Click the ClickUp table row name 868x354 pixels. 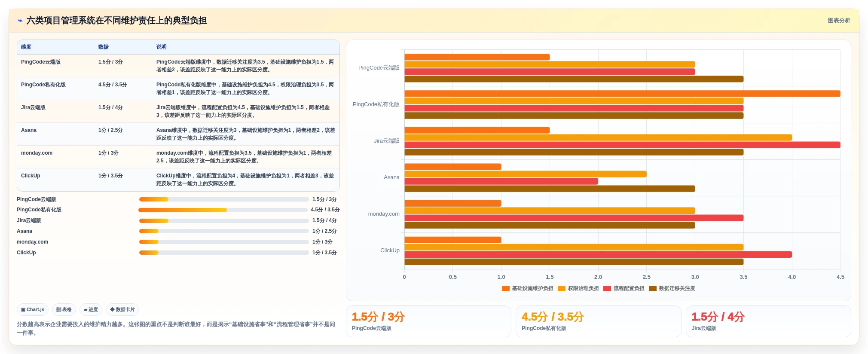click(31, 176)
